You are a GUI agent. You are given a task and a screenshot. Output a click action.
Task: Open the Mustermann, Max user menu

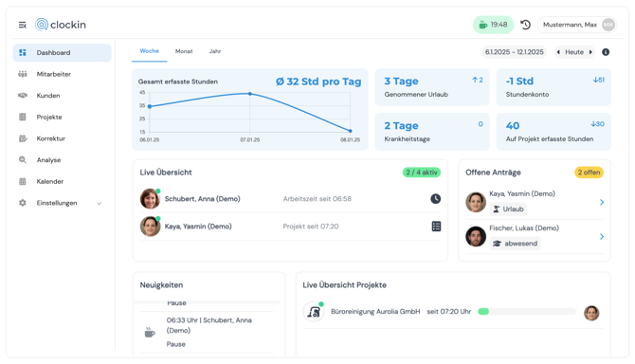tap(577, 25)
